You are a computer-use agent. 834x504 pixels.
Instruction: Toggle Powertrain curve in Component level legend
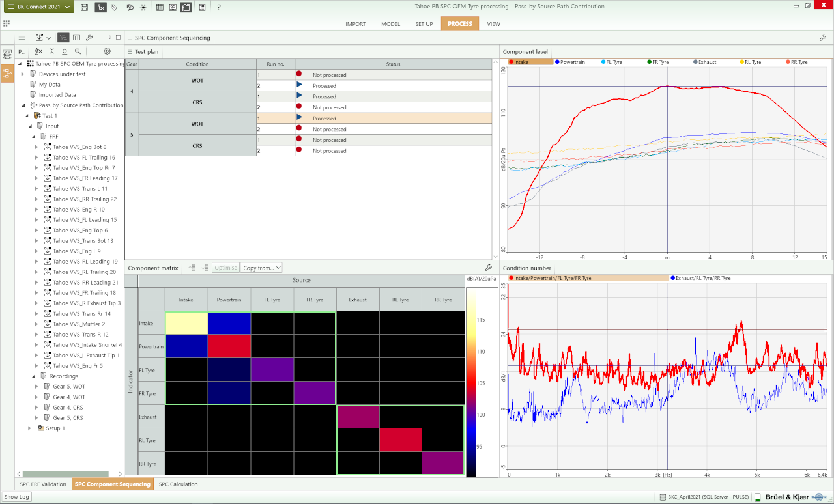pos(570,62)
